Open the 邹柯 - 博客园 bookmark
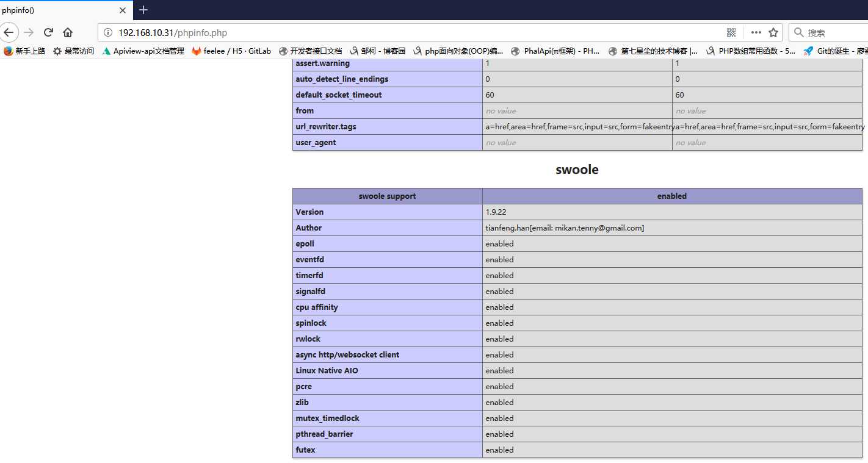The width and height of the screenshot is (868, 463). pos(377,51)
